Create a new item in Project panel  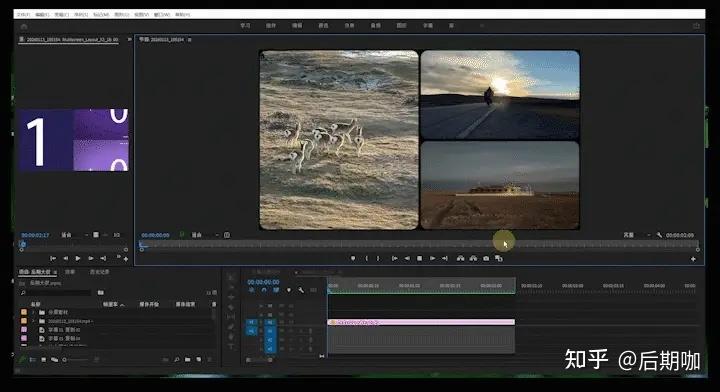[198, 360]
